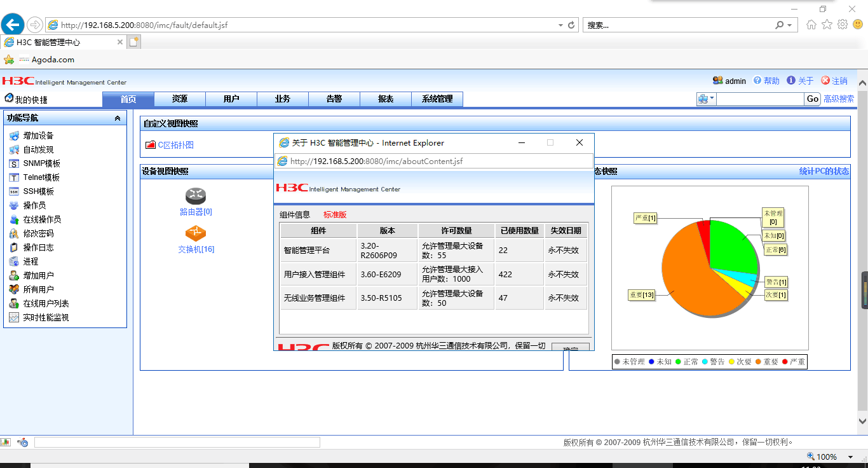
Task: Click the smiley feedback icon
Action: coord(858,25)
